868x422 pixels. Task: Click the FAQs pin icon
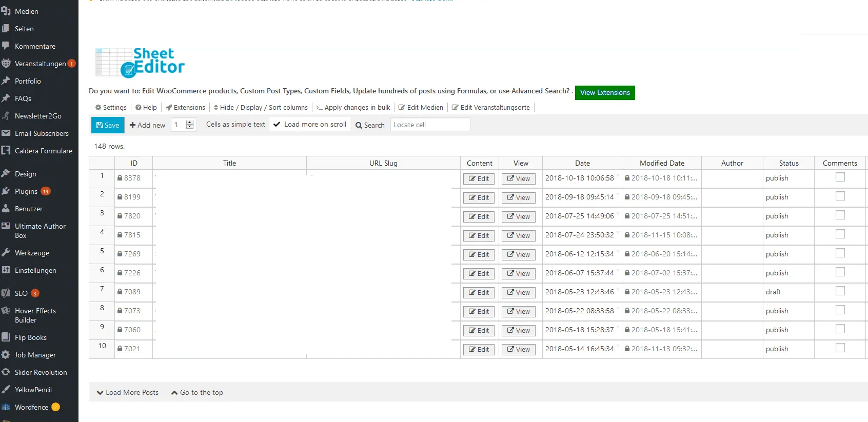(x=6, y=98)
